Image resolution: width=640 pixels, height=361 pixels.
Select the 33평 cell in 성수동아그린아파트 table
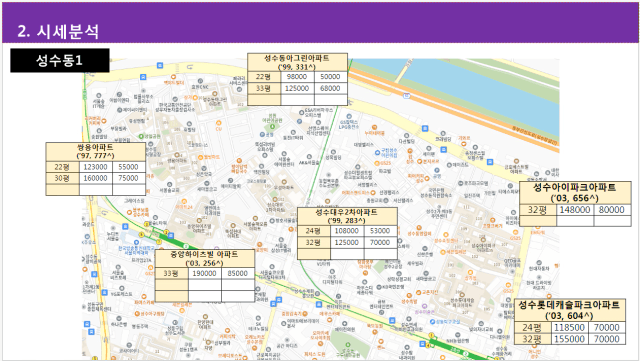[x=264, y=88]
